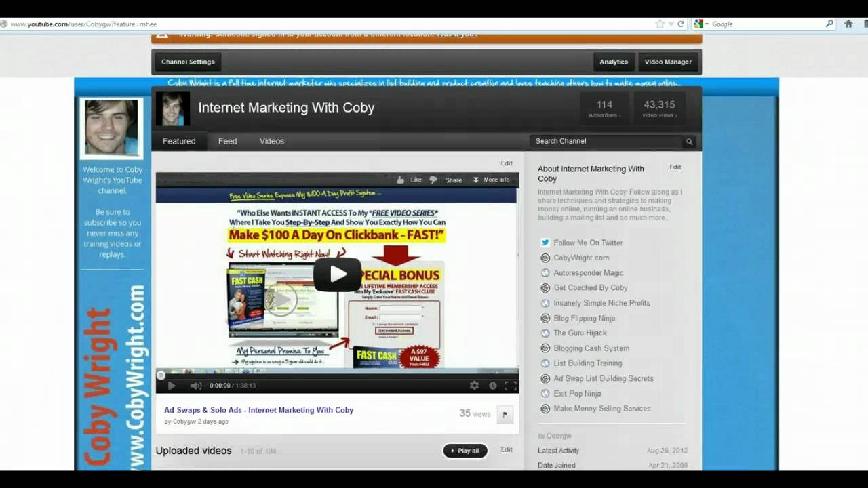Click the 43,315 video views counter
Image resolution: width=868 pixels, height=488 pixels.
click(659, 108)
